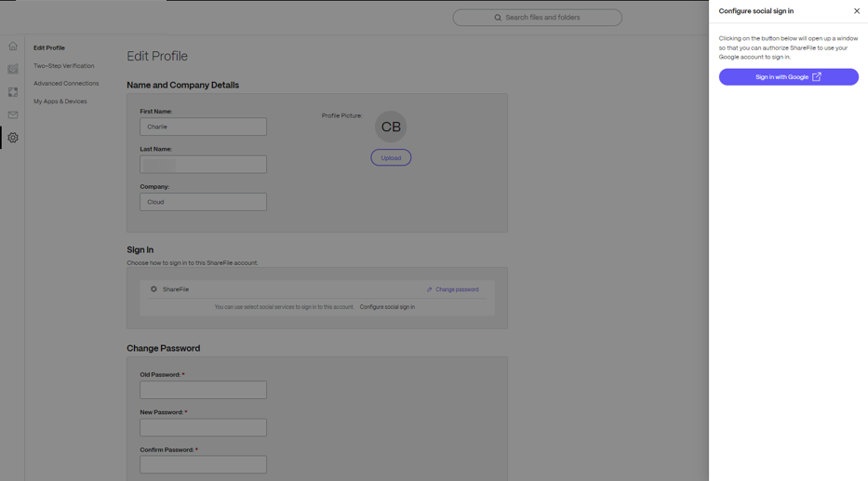Focus the Last Name field
The image size is (868, 481).
203,165
